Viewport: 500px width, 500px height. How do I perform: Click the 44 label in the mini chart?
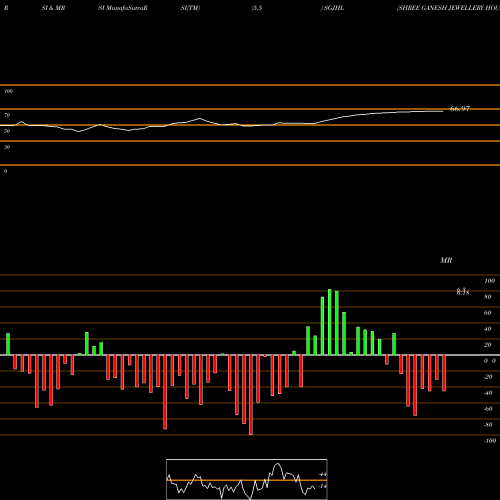tap(322, 474)
